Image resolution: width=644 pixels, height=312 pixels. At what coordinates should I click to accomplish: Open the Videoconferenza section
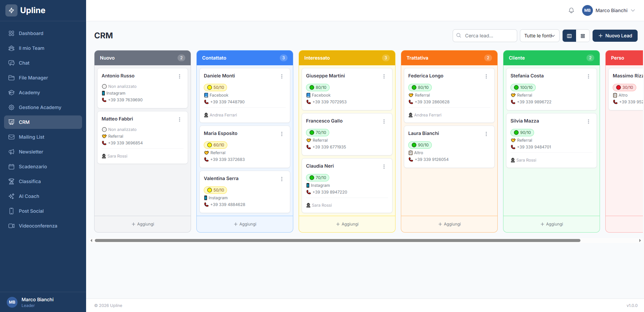pyautogui.click(x=38, y=226)
